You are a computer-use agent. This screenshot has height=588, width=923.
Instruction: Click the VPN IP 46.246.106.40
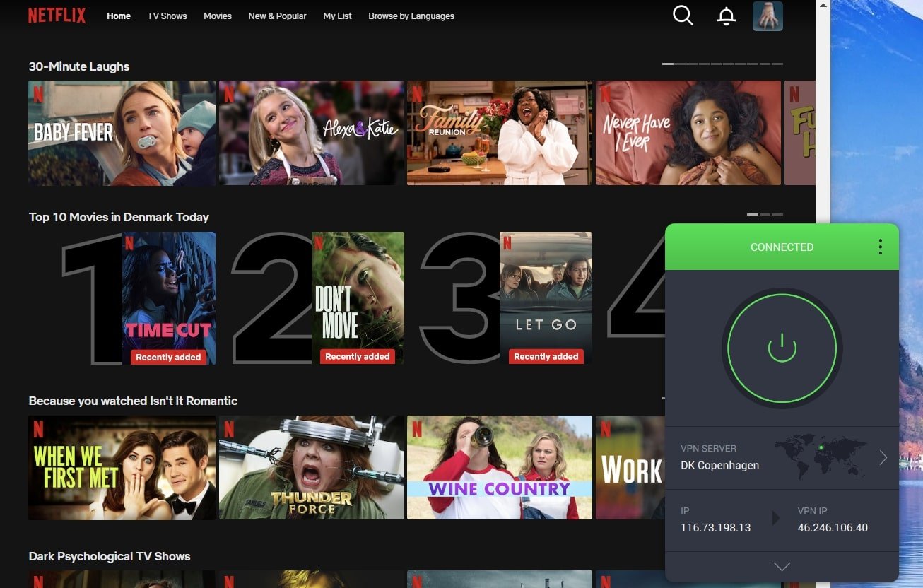(x=833, y=528)
